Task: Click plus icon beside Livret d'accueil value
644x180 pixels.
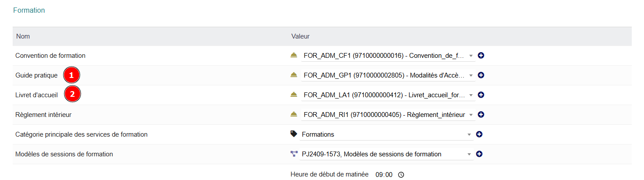Action: tap(481, 95)
